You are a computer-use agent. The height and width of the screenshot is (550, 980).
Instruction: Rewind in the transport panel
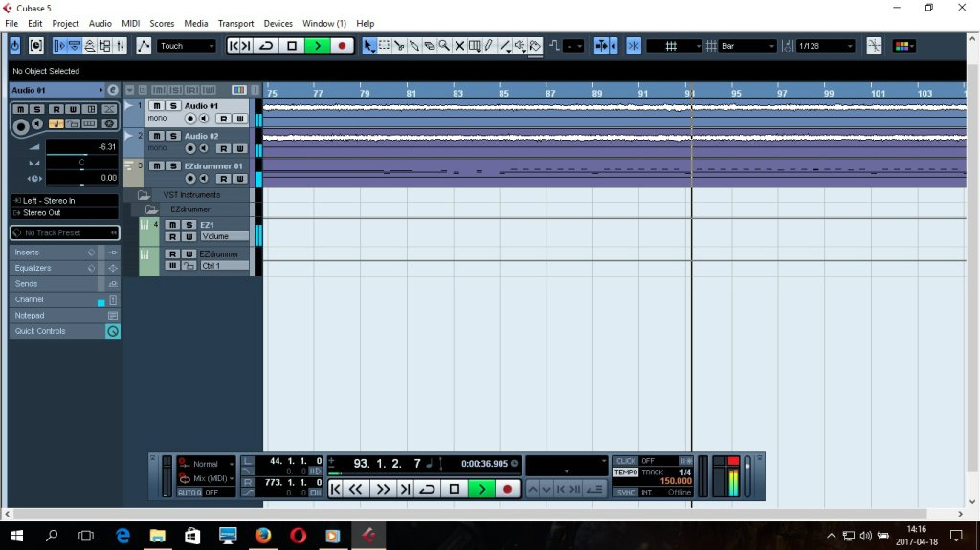355,489
